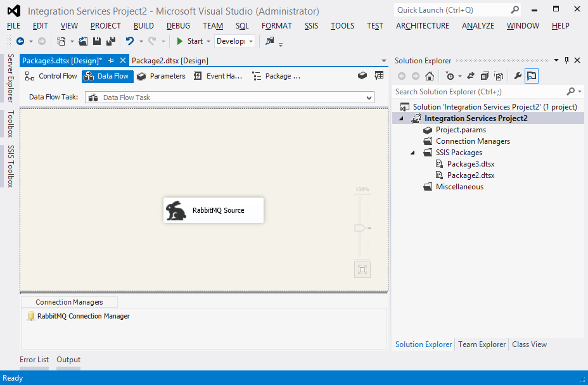This screenshot has height=385, width=588.
Task: Open the SSIS variables grid icon
Action: pyautogui.click(x=379, y=75)
